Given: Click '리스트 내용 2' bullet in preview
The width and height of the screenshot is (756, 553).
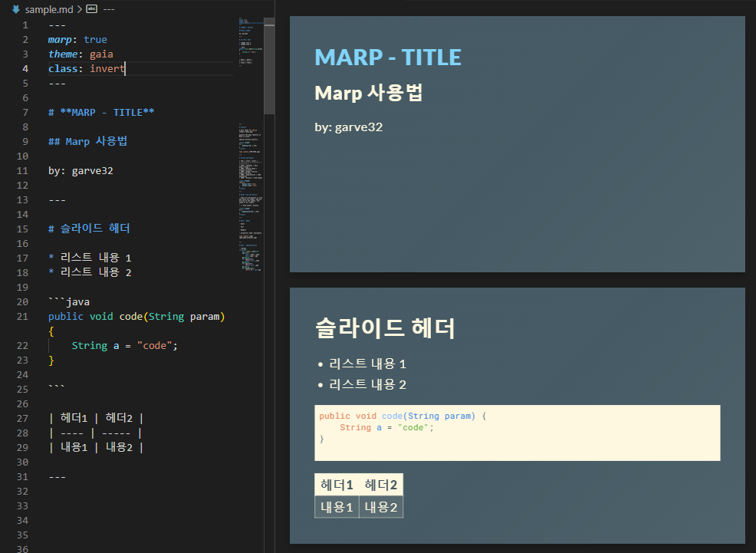Looking at the screenshot, I should pyautogui.click(x=367, y=384).
